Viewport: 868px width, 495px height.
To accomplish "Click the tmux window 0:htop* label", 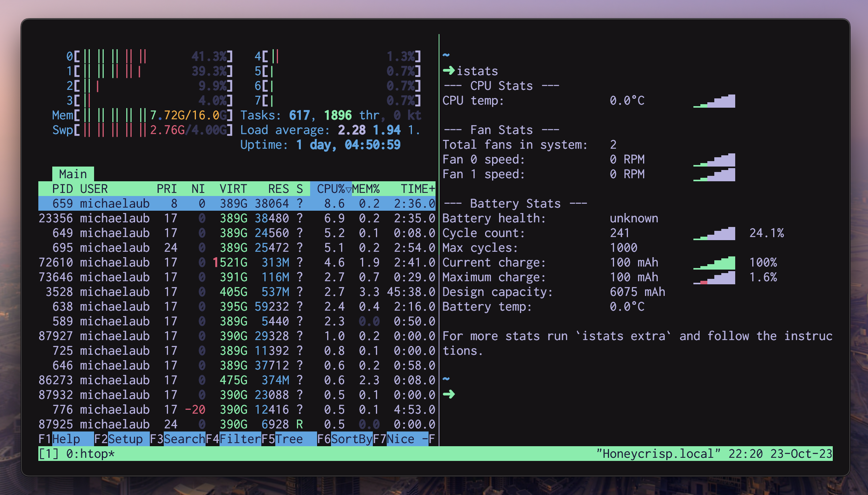I will tap(90, 454).
